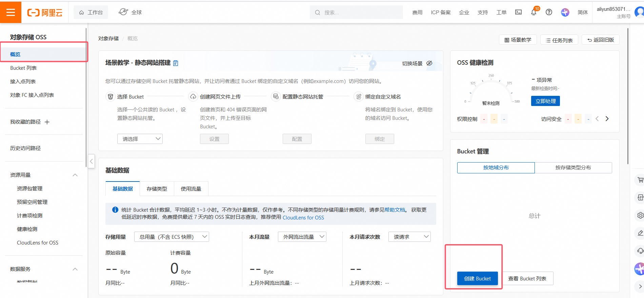The width and height of the screenshot is (644, 298).
Task: Click the 配置静态网站托管 step icon
Action: pos(276,97)
